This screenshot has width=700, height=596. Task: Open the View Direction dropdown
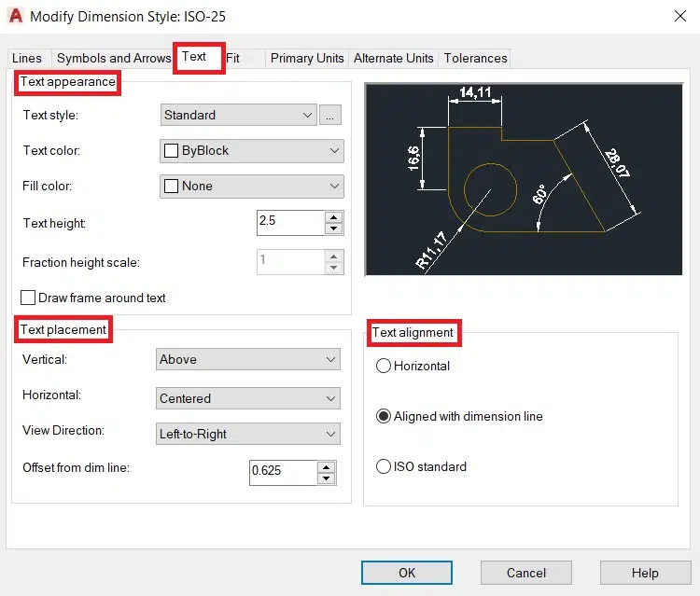pyautogui.click(x=248, y=434)
